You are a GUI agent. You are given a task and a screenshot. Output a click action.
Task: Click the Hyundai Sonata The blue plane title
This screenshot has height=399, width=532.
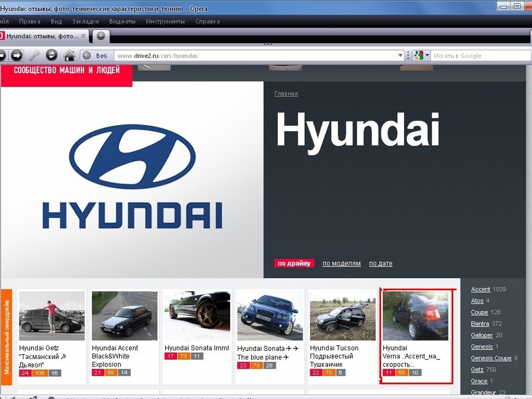tap(268, 353)
